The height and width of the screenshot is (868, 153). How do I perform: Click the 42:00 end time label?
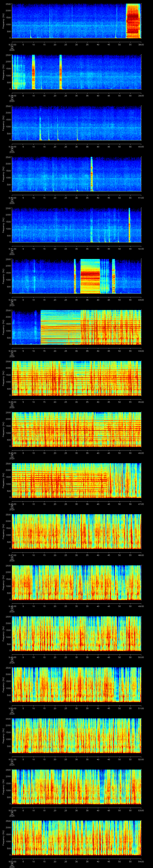[x=141, y=249]
